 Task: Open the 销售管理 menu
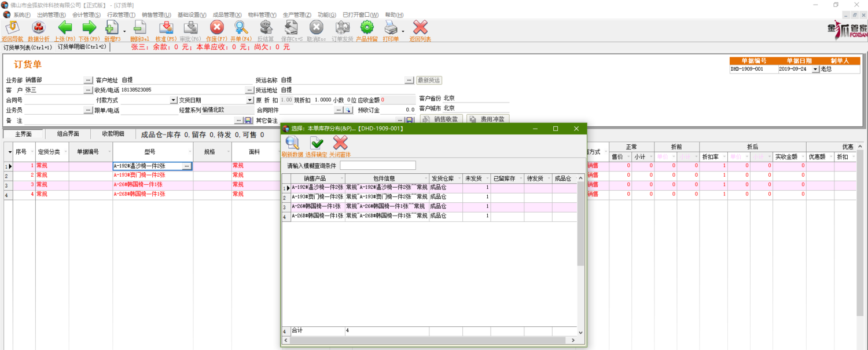coord(156,15)
